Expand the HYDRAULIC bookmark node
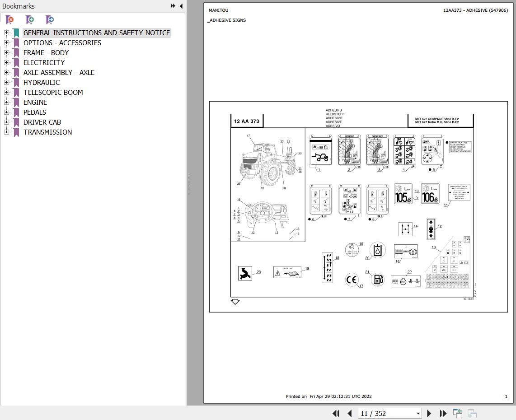Viewport: 516px width, 420px height. click(6, 83)
